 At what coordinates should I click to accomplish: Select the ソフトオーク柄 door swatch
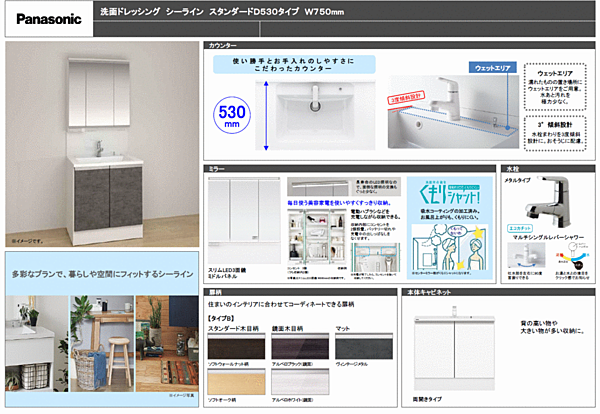(236, 382)
